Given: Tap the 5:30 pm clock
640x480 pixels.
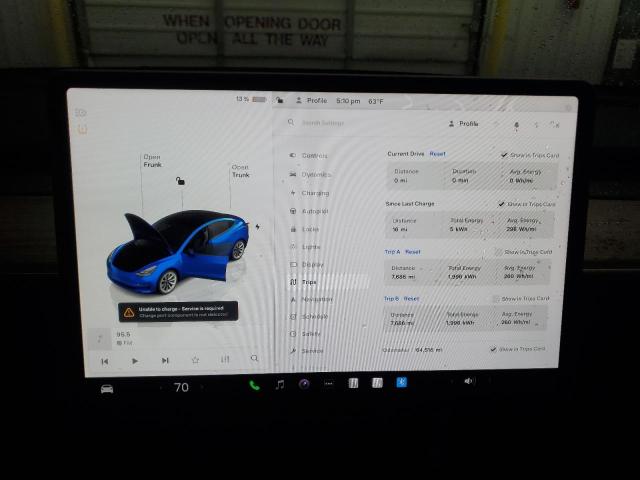Looking at the screenshot, I should tap(348, 101).
